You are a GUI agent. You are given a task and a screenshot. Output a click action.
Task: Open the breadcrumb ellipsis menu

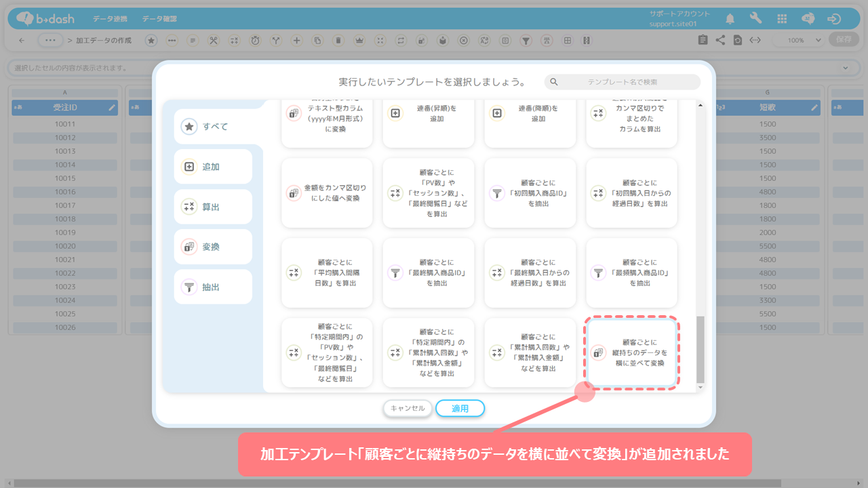click(50, 41)
